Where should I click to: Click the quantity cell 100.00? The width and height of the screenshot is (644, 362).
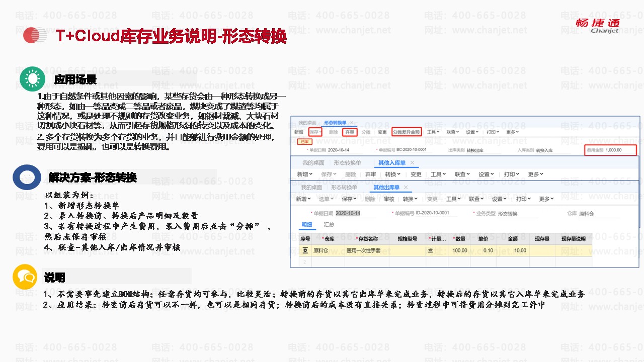pyautogui.click(x=459, y=250)
